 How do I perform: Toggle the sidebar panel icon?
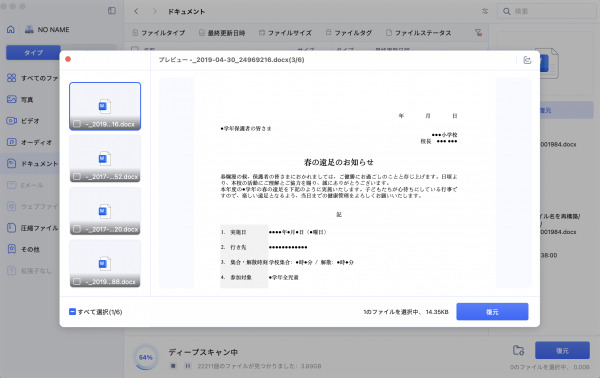click(112, 11)
